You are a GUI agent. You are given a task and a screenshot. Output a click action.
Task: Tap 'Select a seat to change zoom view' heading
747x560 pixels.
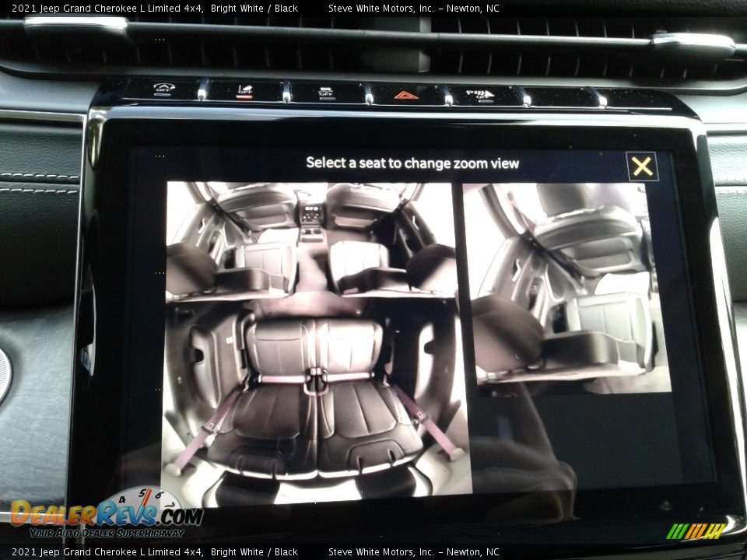coord(412,163)
